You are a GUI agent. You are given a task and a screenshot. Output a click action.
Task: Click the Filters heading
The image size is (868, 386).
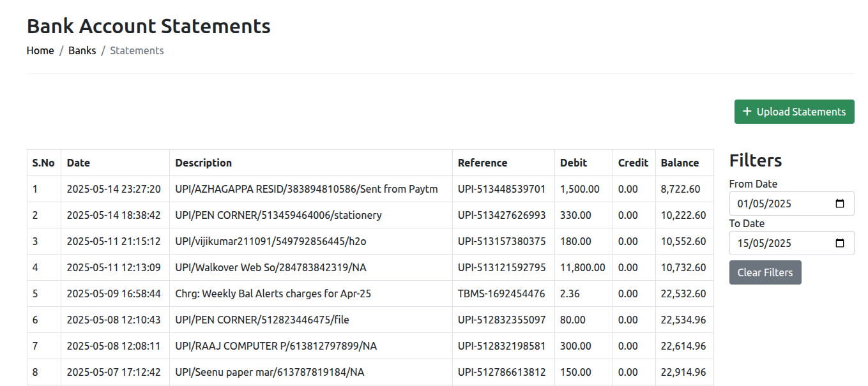tap(756, 160)
